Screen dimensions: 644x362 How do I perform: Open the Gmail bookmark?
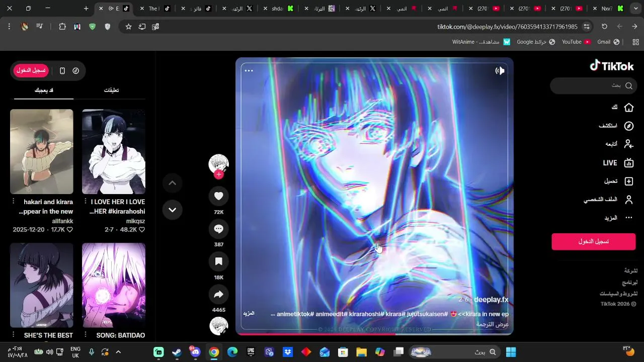click(x=608, y=42)
